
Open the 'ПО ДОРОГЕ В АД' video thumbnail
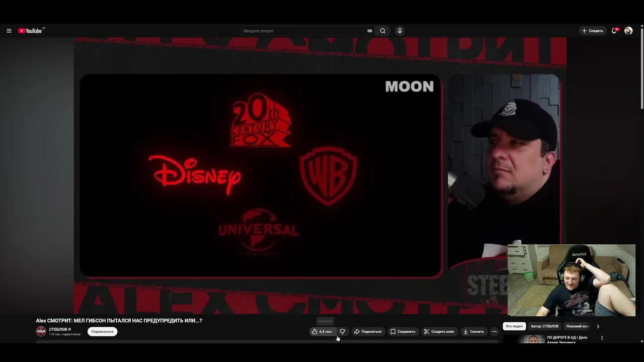click(x=524, y=339)
